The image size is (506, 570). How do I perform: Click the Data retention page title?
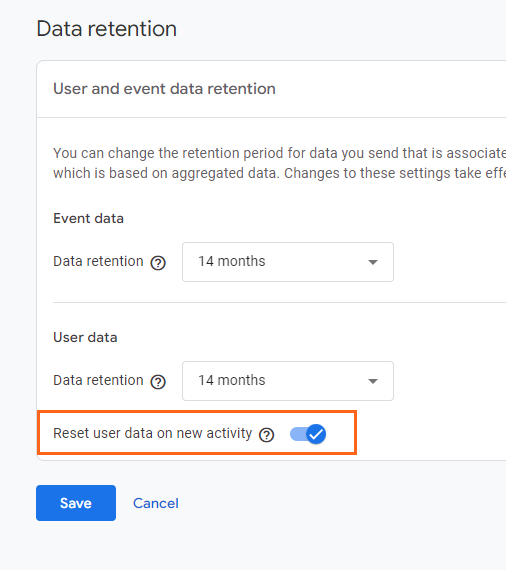(x=107, y=29)
